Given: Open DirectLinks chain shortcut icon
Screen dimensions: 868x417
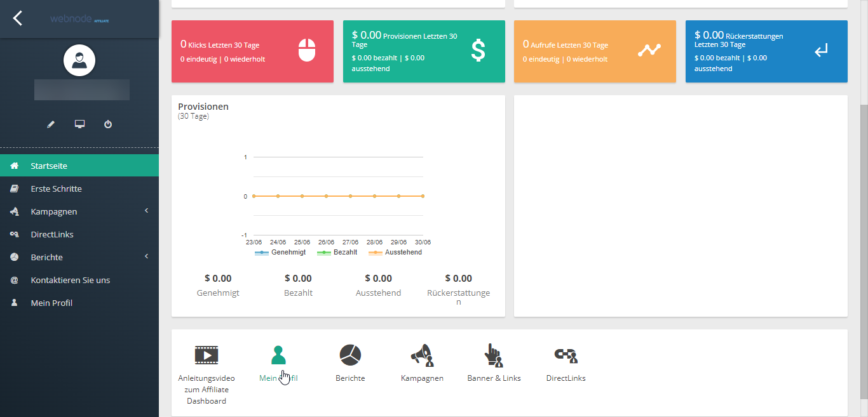Looking at the screenshot, I should tap(566, 355).
